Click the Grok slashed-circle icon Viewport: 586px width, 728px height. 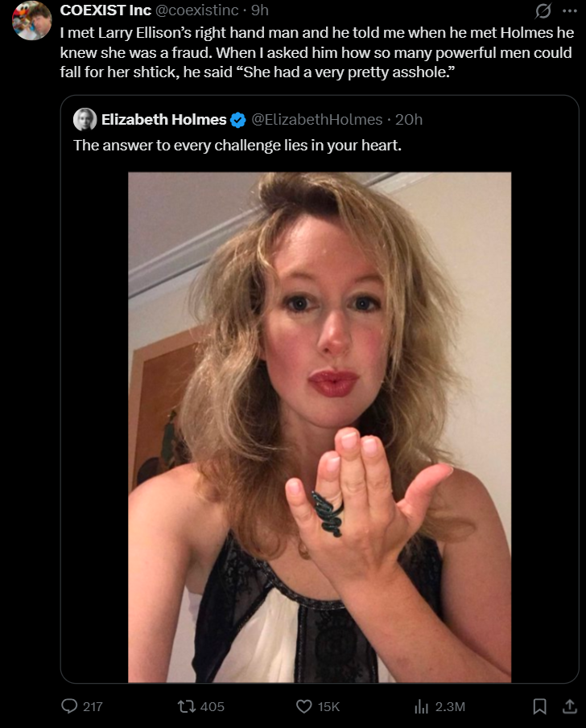pyautogui.click(x=543, y=10)
